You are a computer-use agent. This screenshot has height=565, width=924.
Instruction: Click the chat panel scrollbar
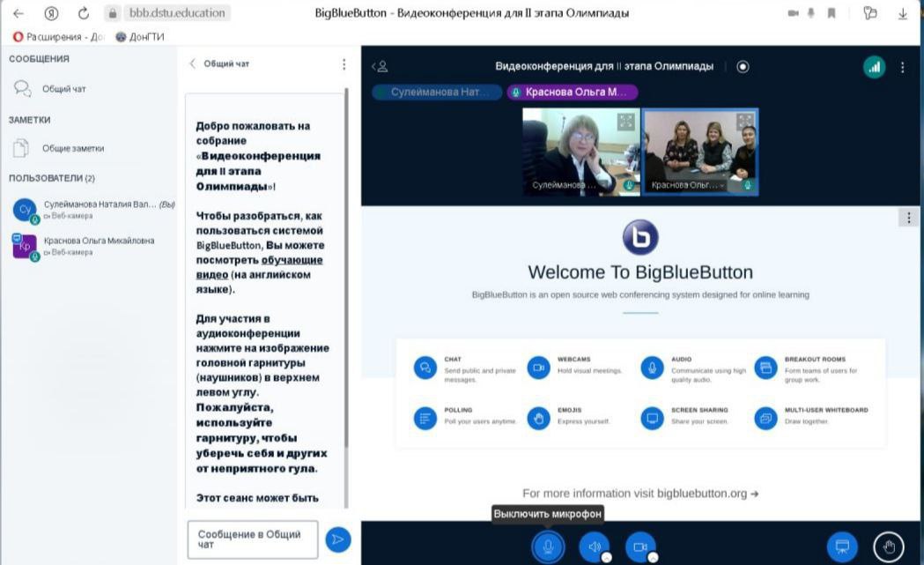tap(346, 266)
